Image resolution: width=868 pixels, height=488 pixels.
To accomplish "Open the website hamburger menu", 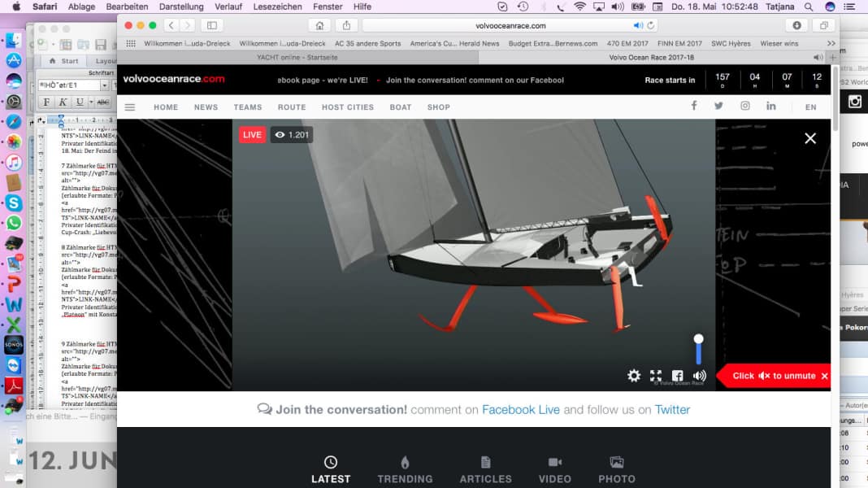I will pyautogui.click(x=130, y=107).
